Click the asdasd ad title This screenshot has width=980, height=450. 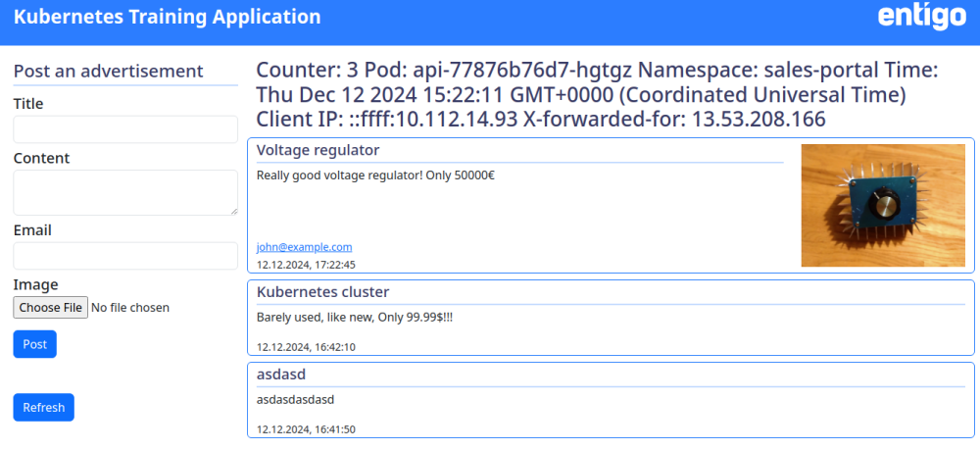click(281, 375)
